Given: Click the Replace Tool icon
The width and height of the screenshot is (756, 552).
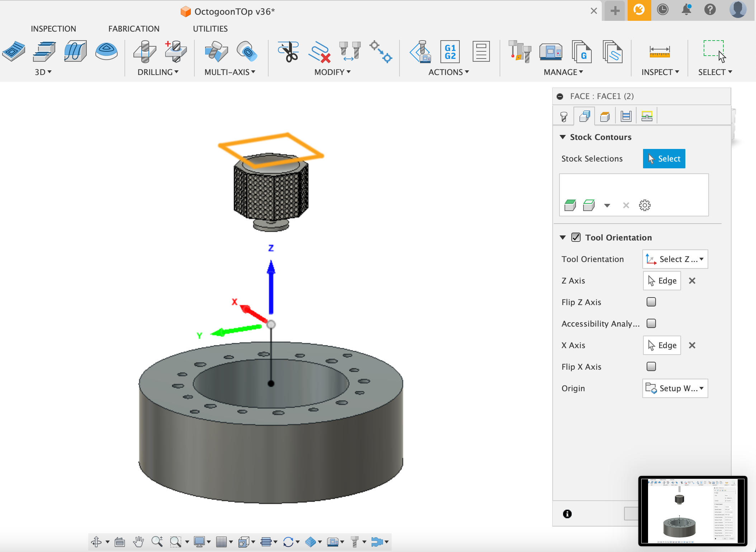Looking at the screenshot, I should point(350,51).
